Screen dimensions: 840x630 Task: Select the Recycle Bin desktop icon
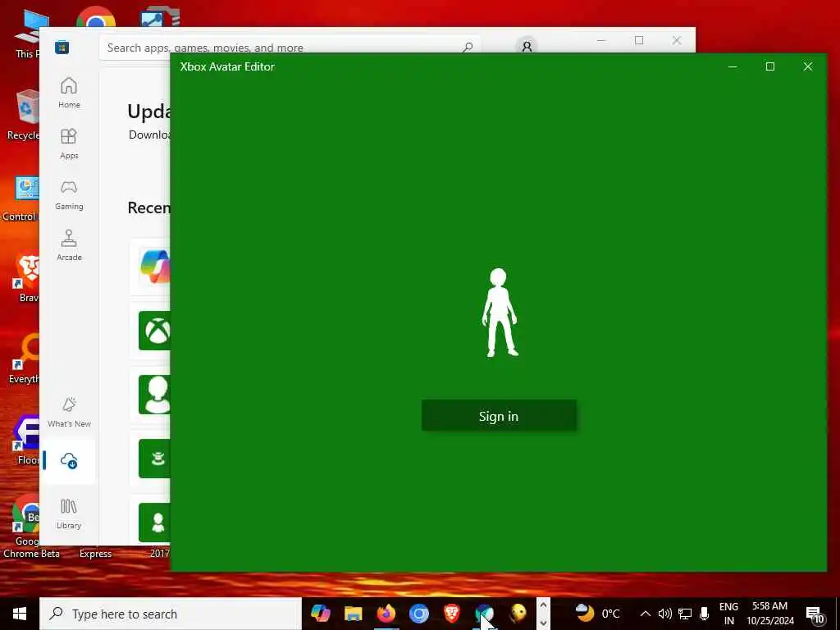point(23,115)
